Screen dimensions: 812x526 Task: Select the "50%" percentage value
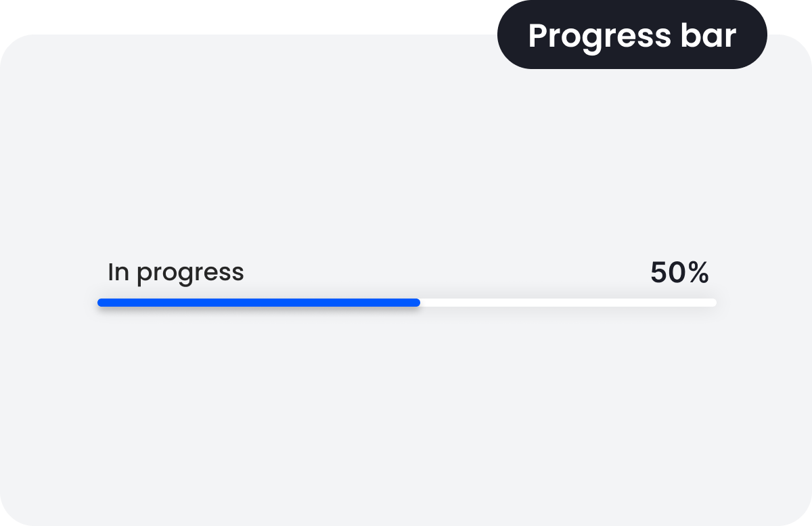[x=679, y=273]
